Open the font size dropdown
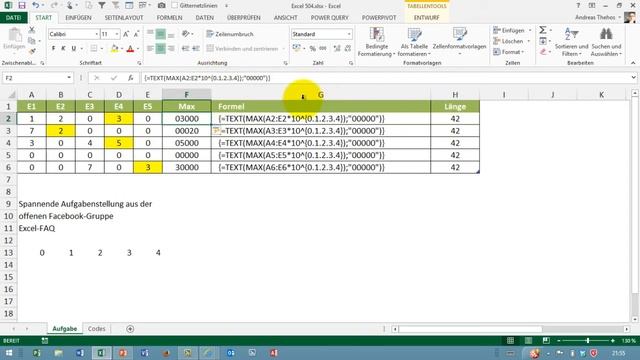This screenshot has width=640, height=360. pos(117,34)
